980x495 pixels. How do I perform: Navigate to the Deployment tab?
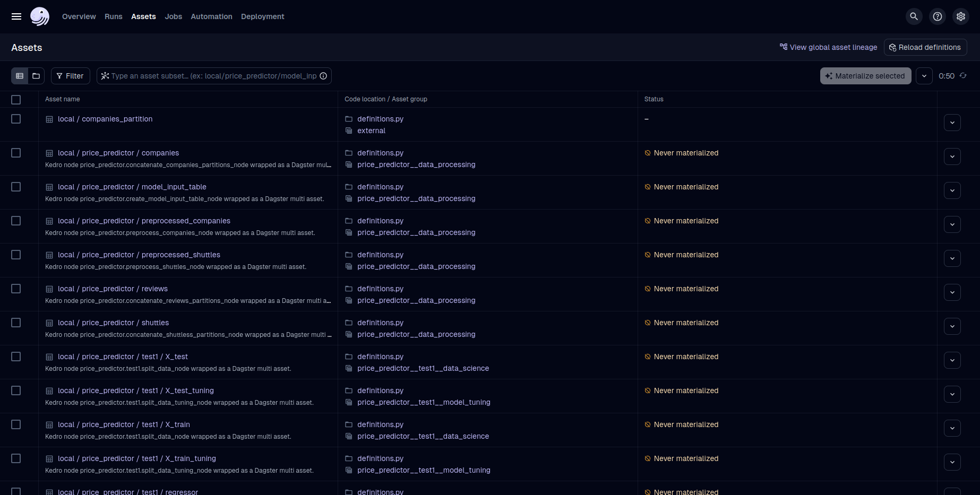click(x=263, y=16)
